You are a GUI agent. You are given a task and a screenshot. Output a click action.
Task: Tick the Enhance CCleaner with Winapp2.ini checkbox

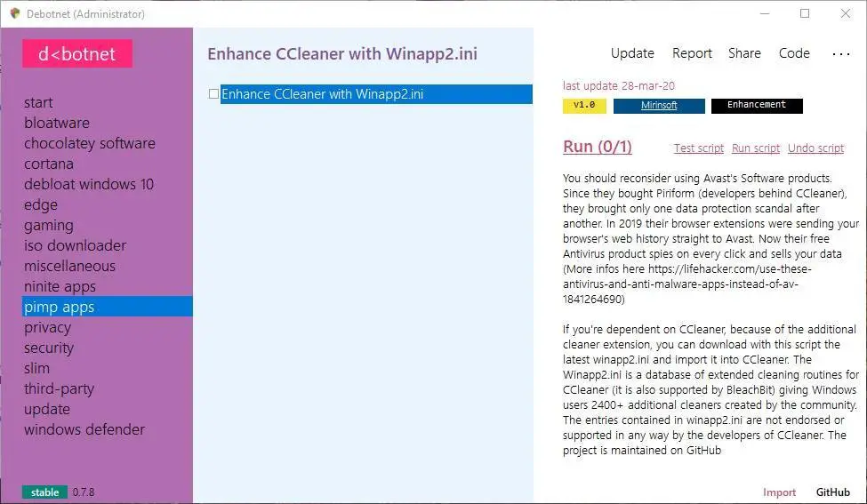tap(213, 94)
